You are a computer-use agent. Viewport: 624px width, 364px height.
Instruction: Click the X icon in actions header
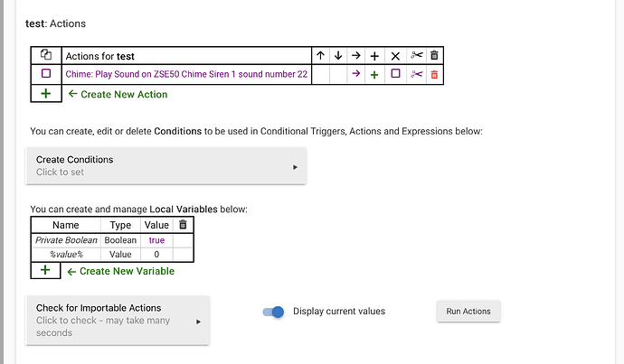pyautogui.click(x=395, y=56)
